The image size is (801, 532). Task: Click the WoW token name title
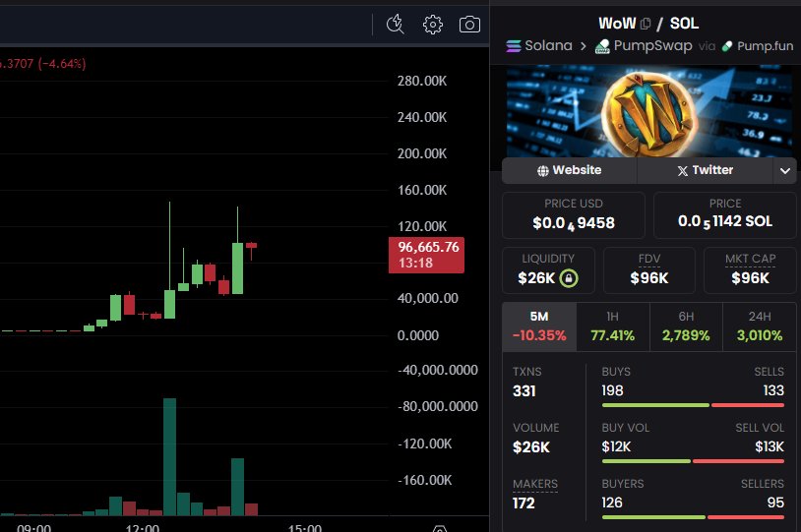617,24
